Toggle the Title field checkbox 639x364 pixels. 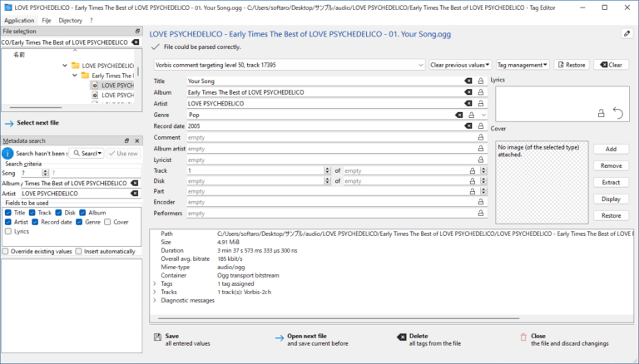8,213
